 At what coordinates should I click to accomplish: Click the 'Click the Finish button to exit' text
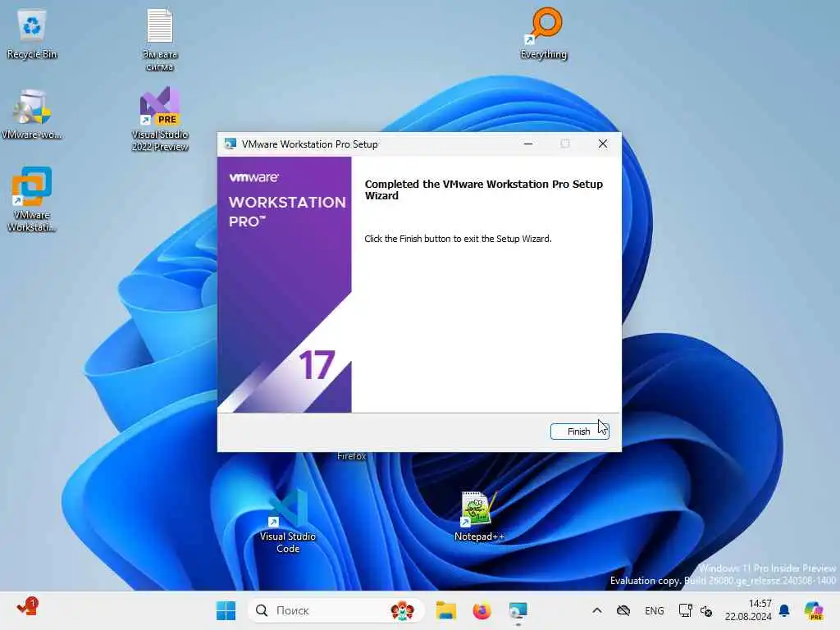pos(458,239)
